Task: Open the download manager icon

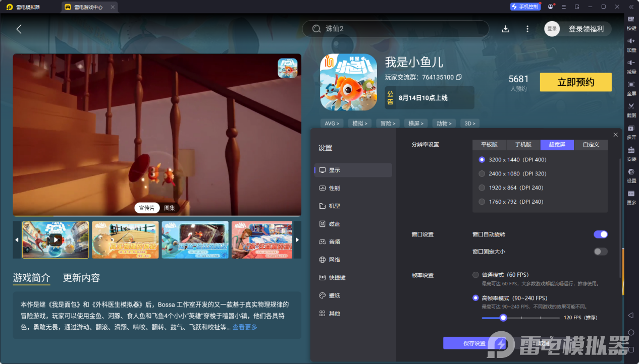Action: pyautogui.click(x=505, y=29)
